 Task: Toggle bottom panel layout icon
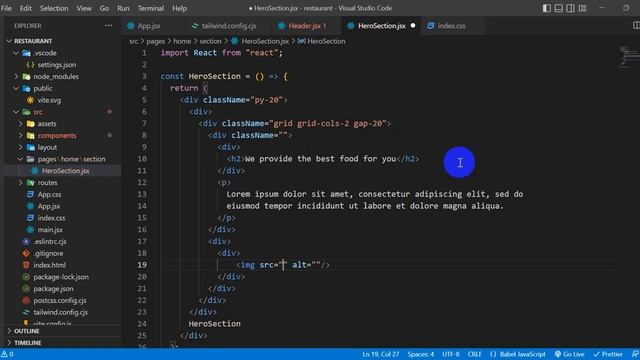[558, 8]
